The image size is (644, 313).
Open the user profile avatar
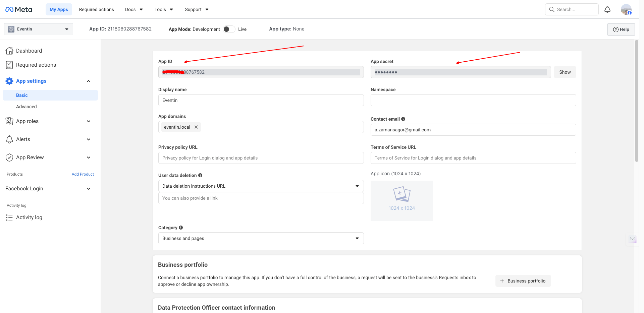point(626,9)
